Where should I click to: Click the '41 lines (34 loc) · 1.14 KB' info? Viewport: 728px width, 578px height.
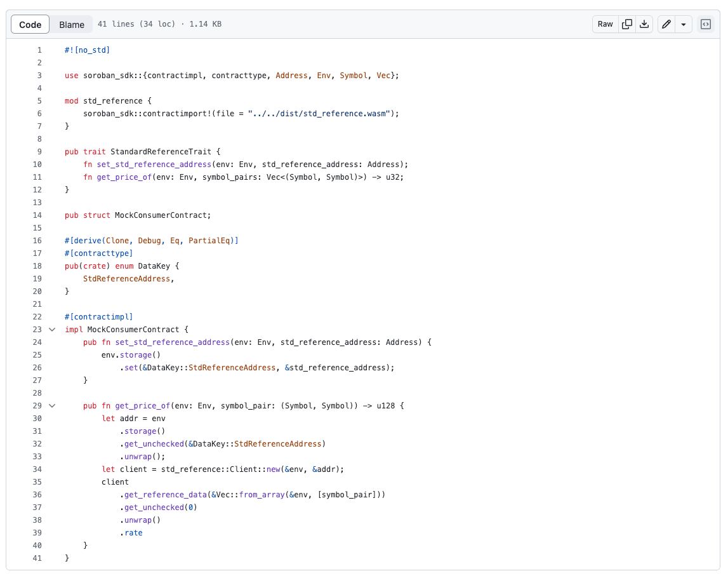159,24
